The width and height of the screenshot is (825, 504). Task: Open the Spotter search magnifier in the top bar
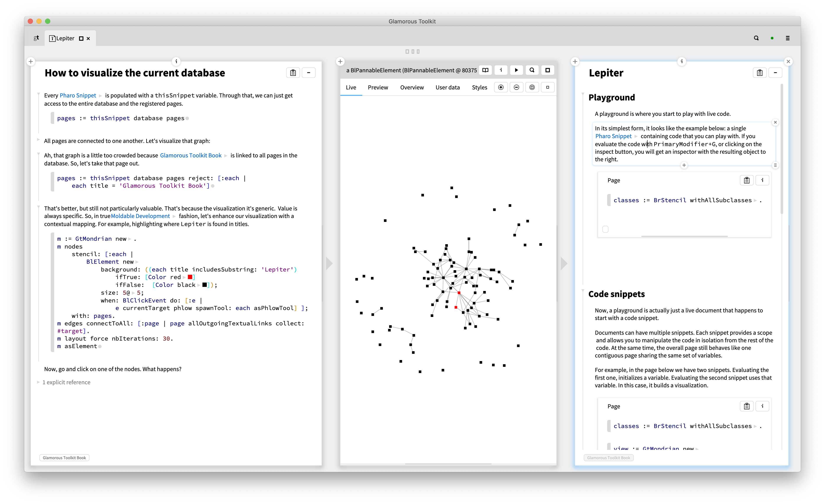coord(756,38)
